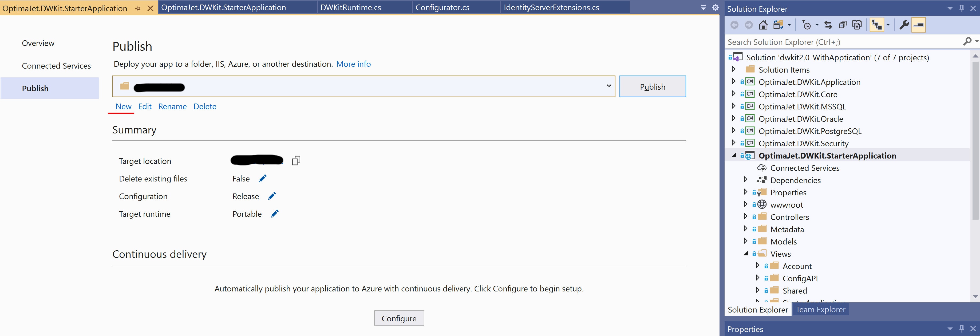Open dropdown next to solutions/folders switch icon
Image resolution: width=980 pixels, height=336 pixels.
pyautogui.click(x=789, y=25)
